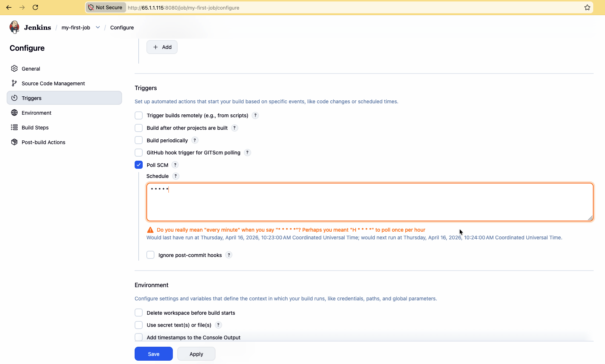Open help for Schedule field
The width and height of the screenshot is (605, 364).
click(x=176, y=176)
